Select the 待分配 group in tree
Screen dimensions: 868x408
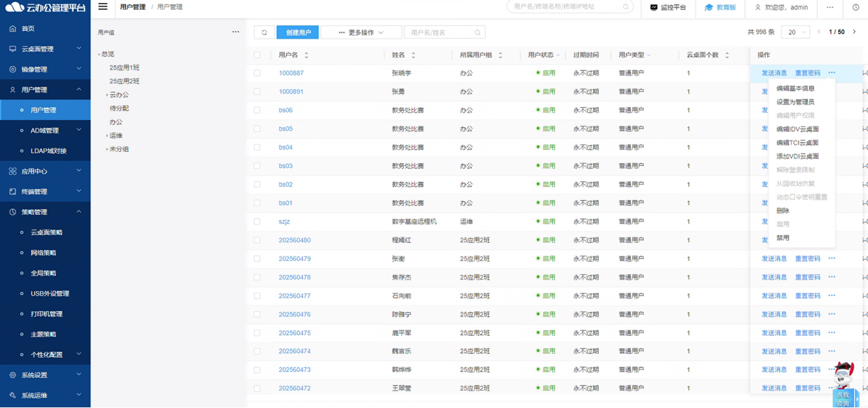(x=119, y=108)
